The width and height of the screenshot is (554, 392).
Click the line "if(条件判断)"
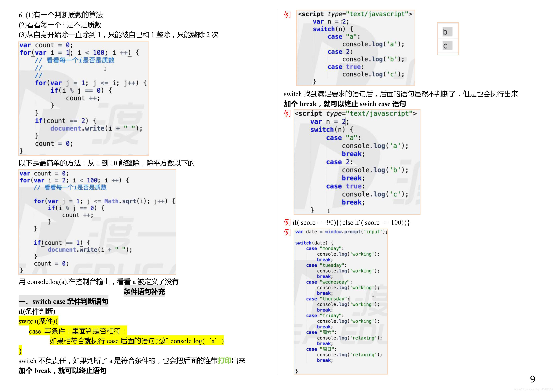pos(37,311)
